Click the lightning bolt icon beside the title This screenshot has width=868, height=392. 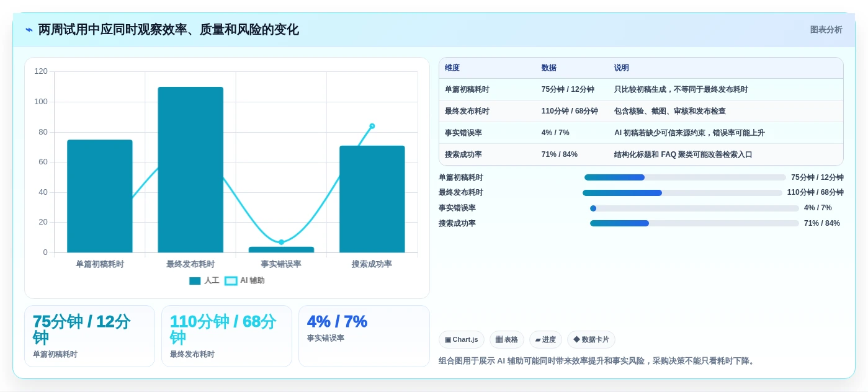click(29, 30)
